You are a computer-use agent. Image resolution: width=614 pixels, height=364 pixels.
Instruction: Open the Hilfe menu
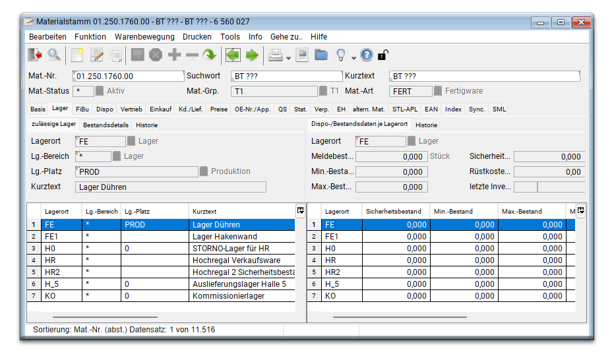coord(319,37)
